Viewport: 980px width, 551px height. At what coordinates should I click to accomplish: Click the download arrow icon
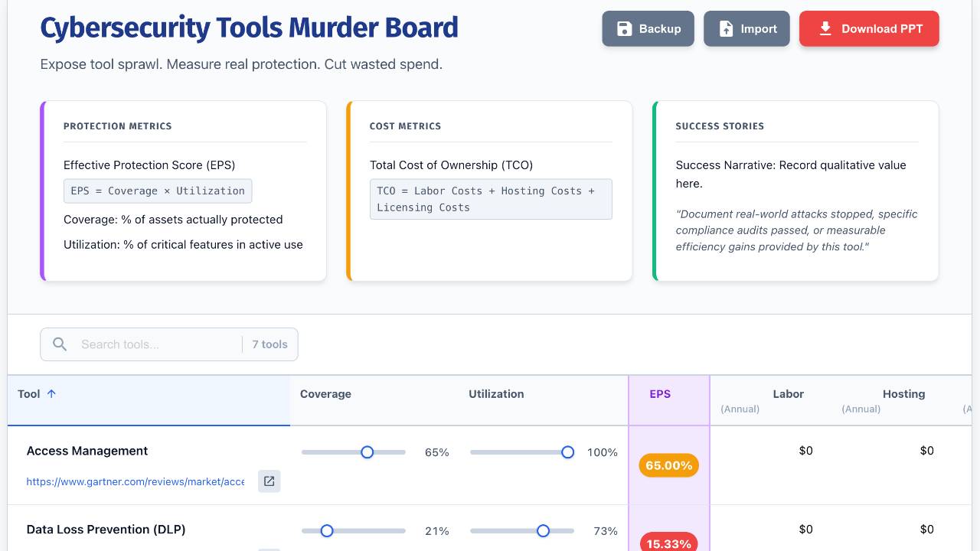[x=825, y=29]
